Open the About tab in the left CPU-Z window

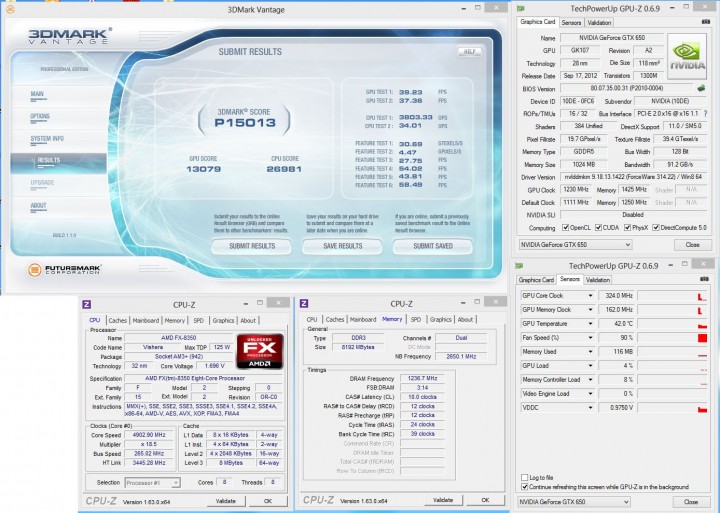[x=248, y=321]
